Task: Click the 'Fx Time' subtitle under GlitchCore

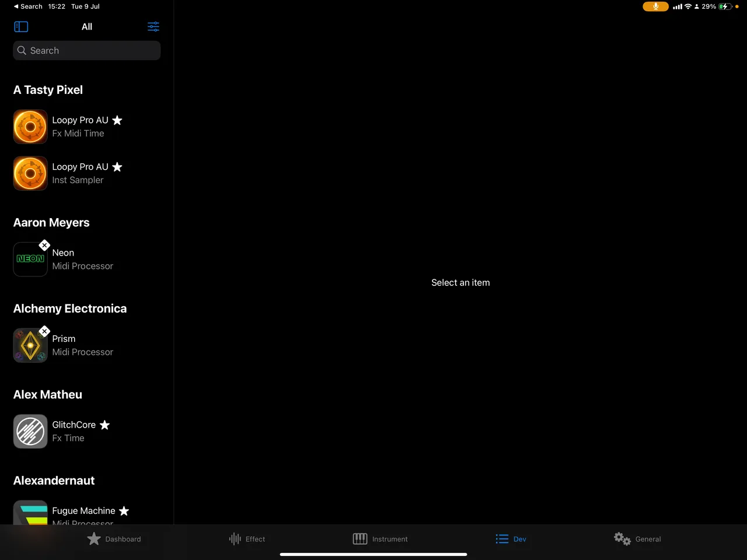Action: coord(68,438)
